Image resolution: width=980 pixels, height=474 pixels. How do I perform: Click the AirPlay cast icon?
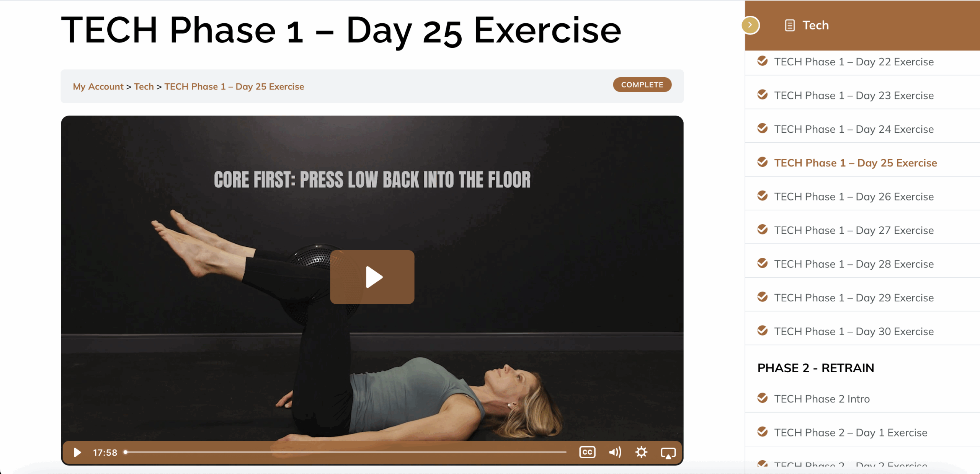(x=668, y=453)
